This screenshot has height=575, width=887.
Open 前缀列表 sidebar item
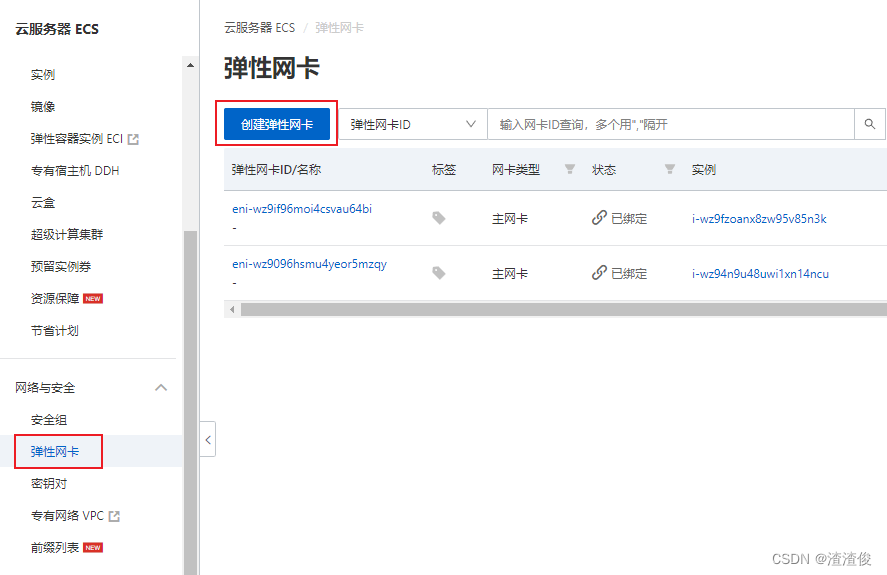click(x=55, y=548)
